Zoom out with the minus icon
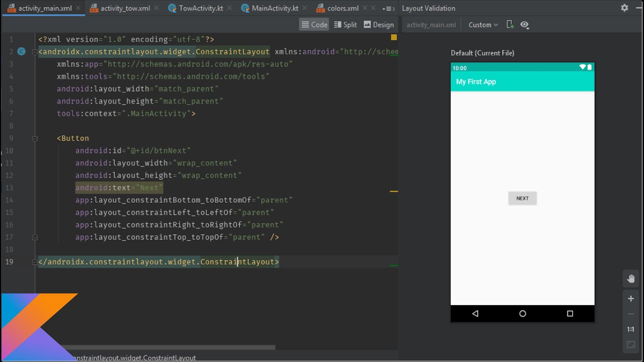Viewport: 644px width, 362px height. coord(630,314)
